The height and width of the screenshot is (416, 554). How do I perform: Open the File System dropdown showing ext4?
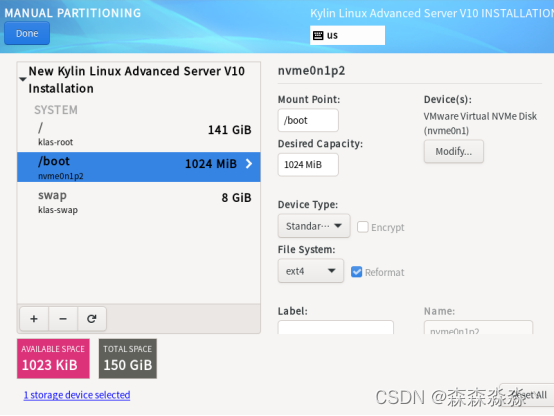coord(311,271)
